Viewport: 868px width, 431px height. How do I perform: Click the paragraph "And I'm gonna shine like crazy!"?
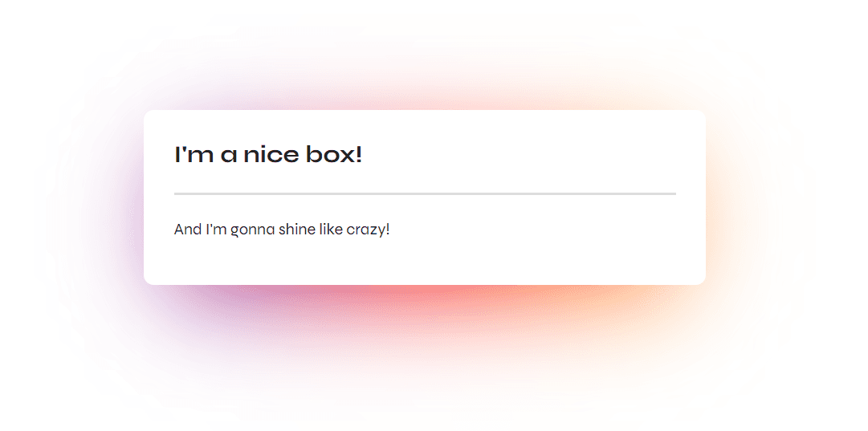tap(282, 230)
